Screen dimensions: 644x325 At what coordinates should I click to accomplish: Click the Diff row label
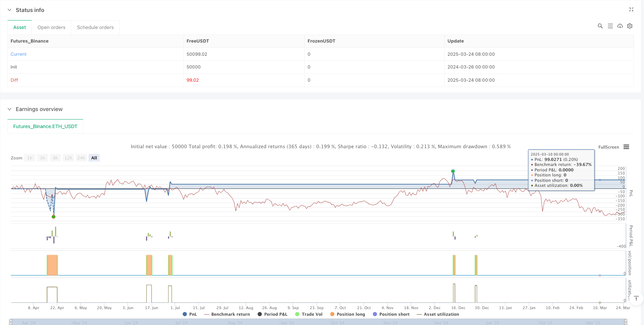pyautogui.click(x=14, y=80)
